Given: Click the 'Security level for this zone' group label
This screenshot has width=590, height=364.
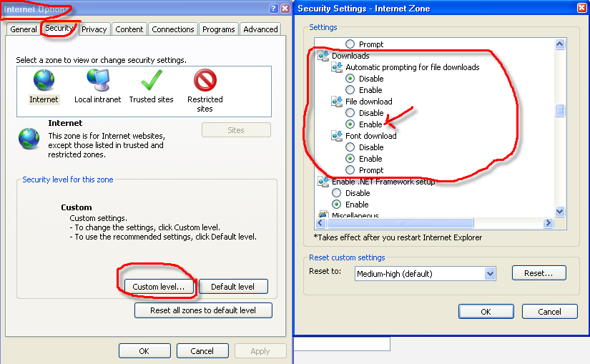Looking at the screenshot, I should tap(68, 179).
